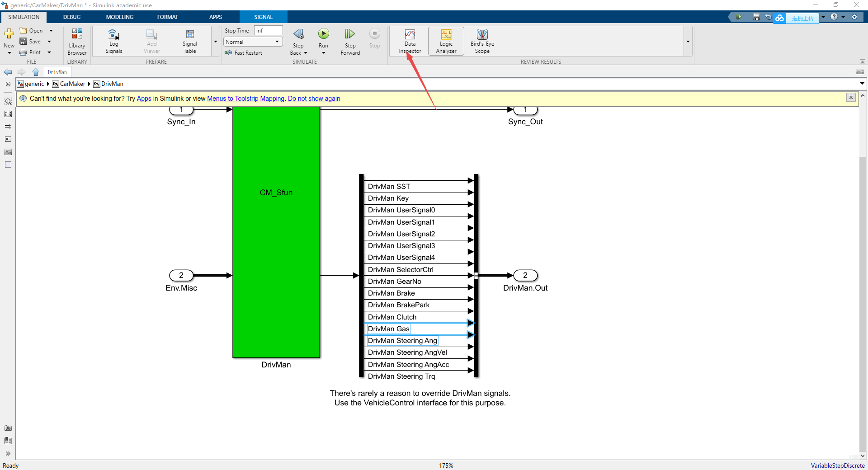
Task: Open the breadcrumb dropdown at the address bar end
Action: 862,84
